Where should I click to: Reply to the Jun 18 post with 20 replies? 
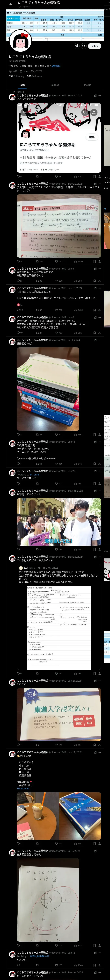coord(20,310)
